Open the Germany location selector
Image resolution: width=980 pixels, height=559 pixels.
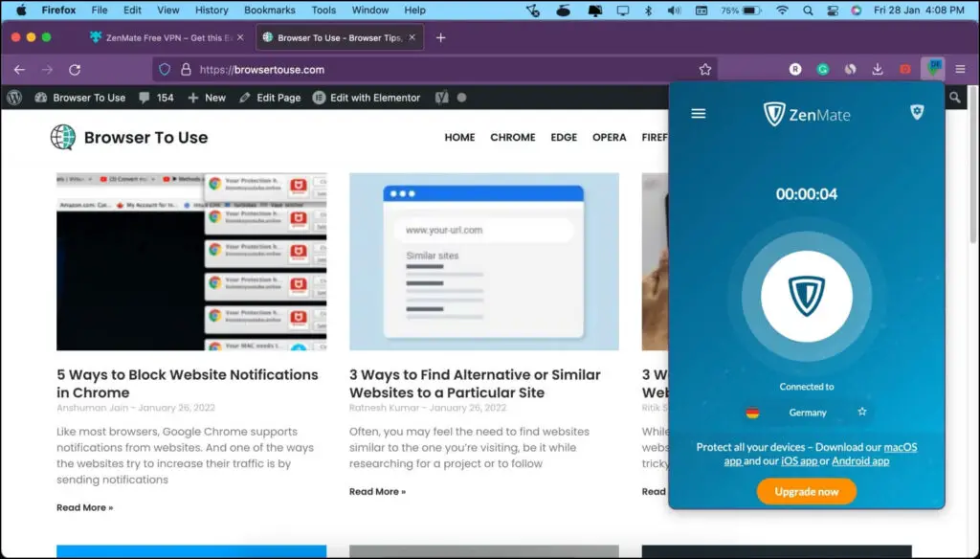[x=806, y=412]
